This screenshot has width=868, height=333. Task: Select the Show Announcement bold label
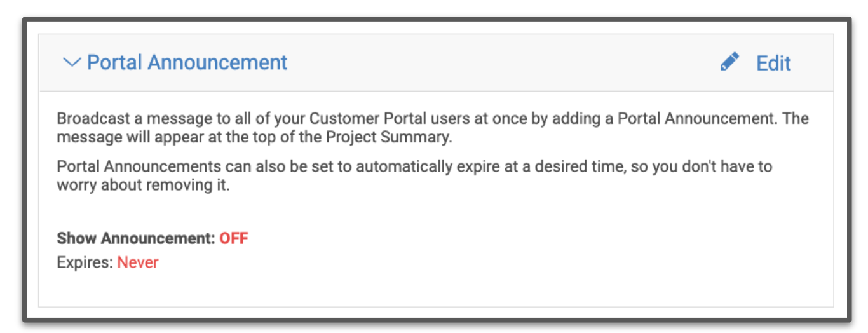tap(136, 238)
